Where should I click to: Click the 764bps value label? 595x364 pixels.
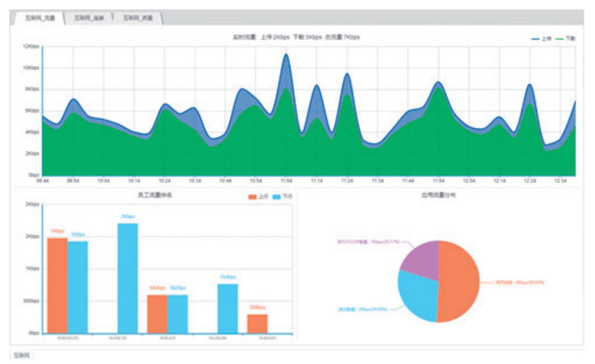point(228,277)
